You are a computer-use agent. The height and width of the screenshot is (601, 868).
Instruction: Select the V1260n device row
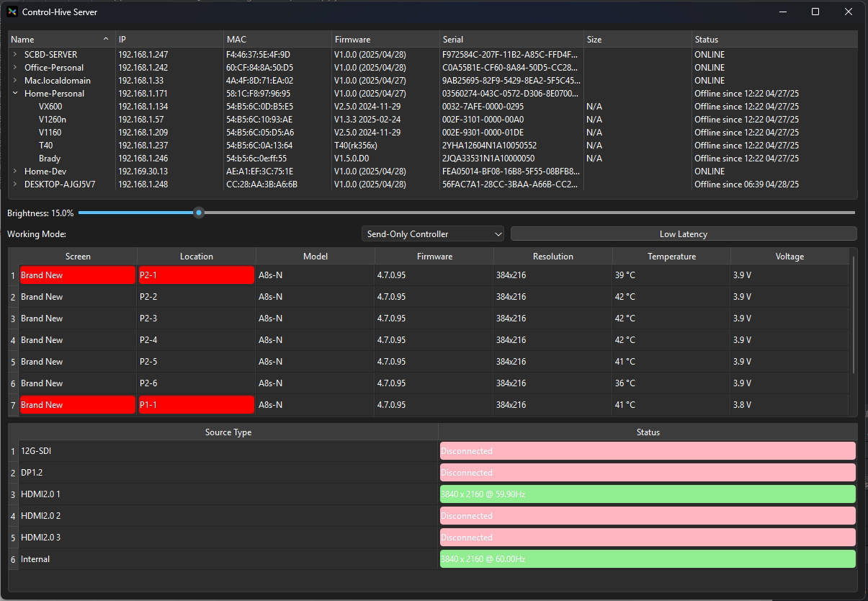[x=432, y=120]
